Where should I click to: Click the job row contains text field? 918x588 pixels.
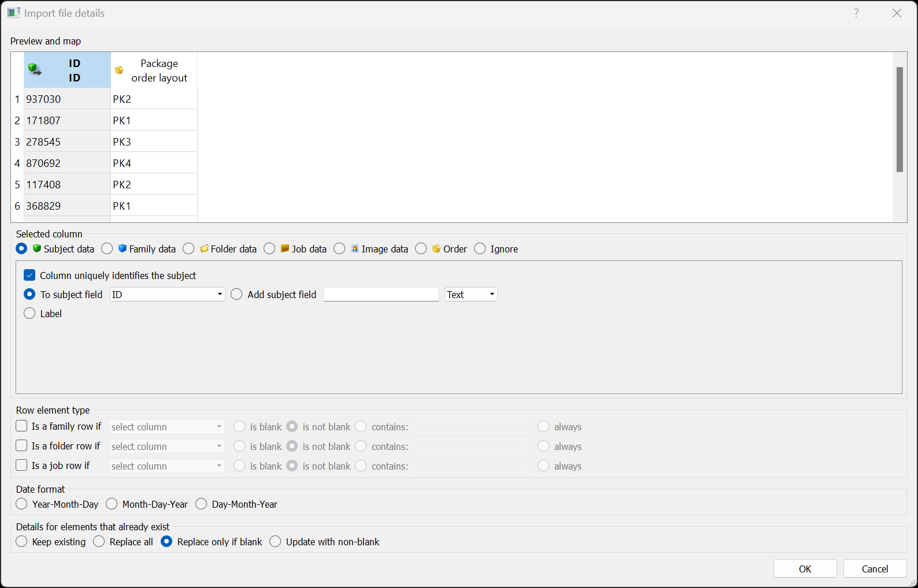(471, 466)
